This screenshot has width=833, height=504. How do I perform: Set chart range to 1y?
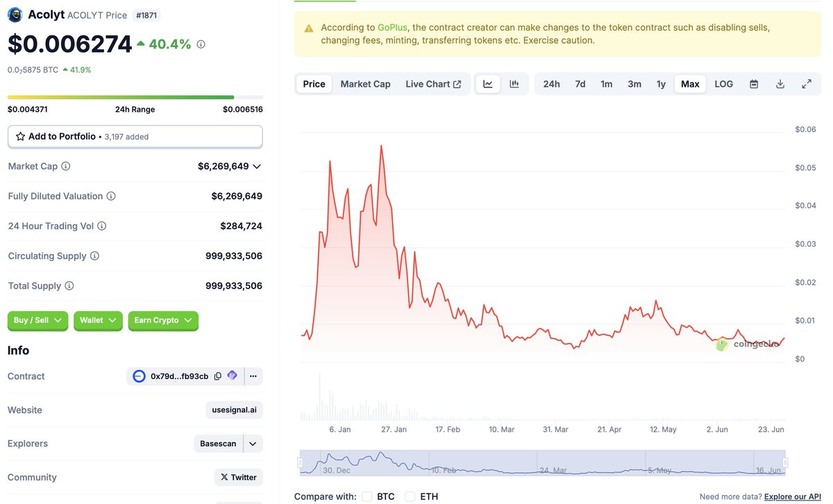click(662, 84)
